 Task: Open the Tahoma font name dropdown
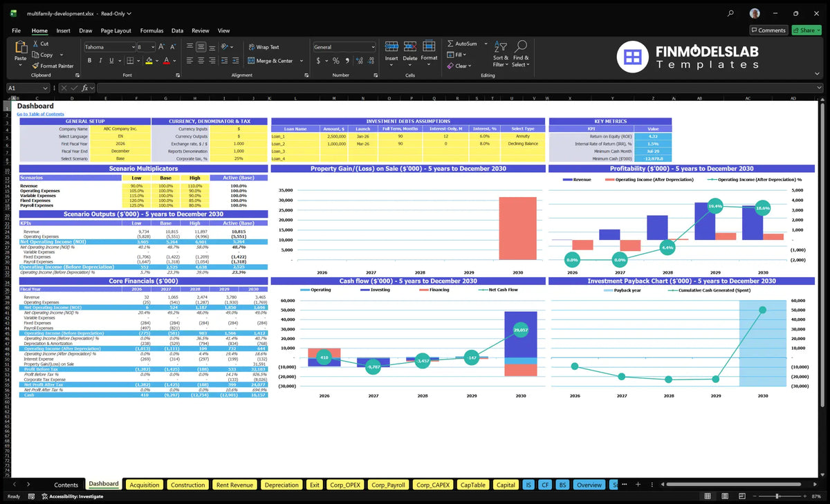132,47
